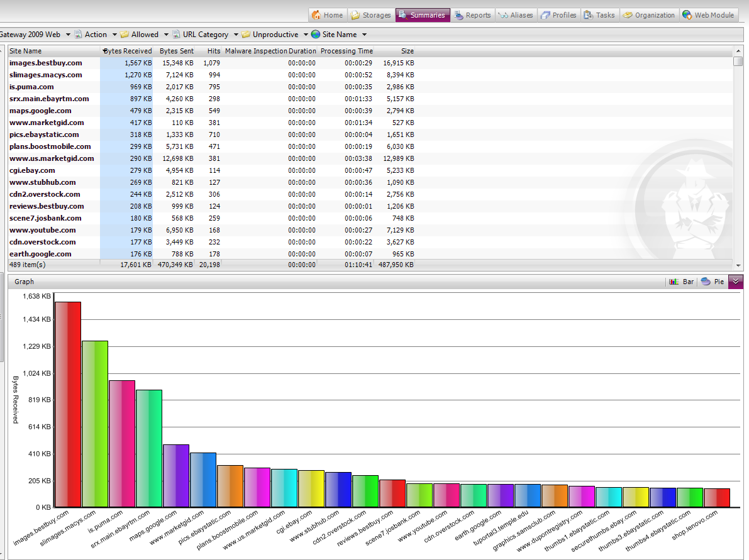Open the dropdown arrow next to URL Category
The width and height of the screenshot is (749, 560).
(236, 35)
